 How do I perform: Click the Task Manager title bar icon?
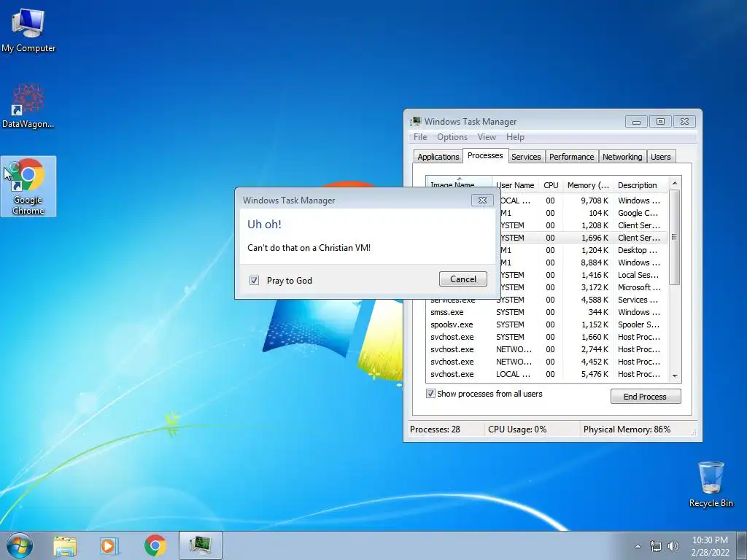[x=416, y=122]
